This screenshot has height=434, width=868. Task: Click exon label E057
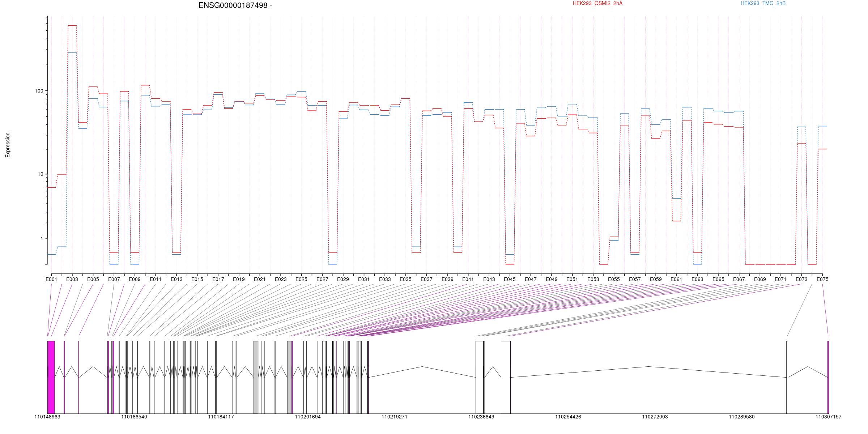635,279
